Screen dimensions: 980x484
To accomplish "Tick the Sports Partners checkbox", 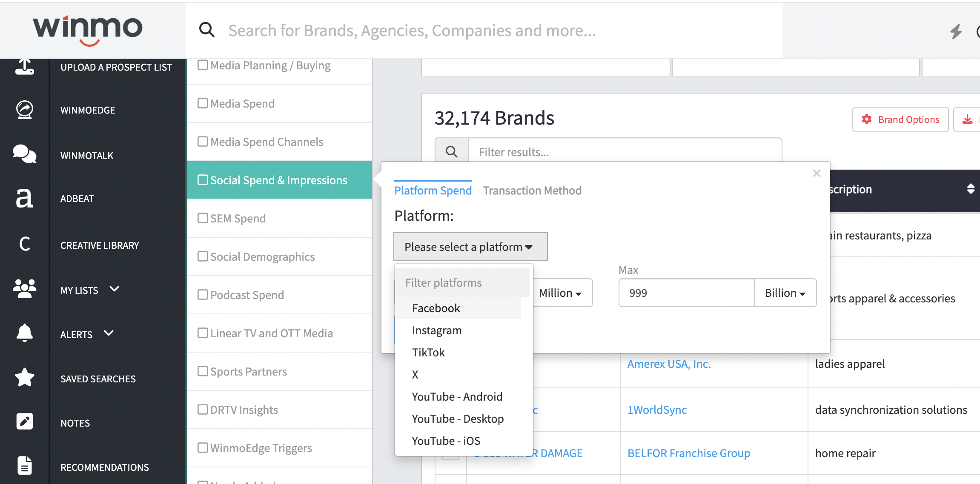I will [x=203, y=371].
